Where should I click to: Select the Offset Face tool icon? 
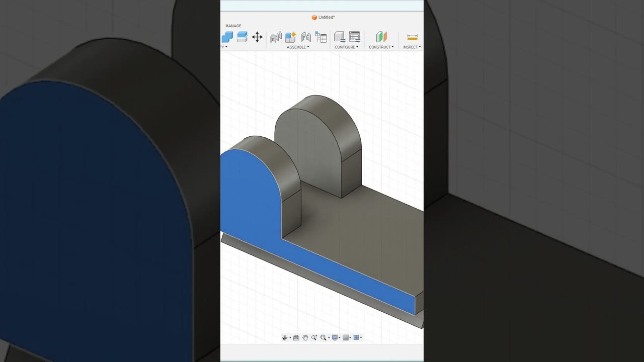pyautogui.click(x=242, y=37)
